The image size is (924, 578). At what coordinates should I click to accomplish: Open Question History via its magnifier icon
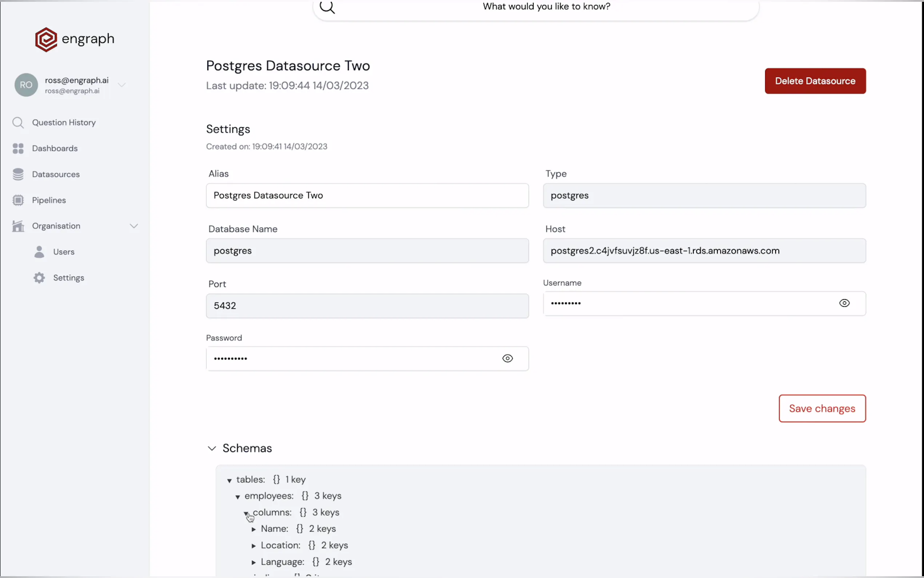pyautogui.click(x=18, y=123)
